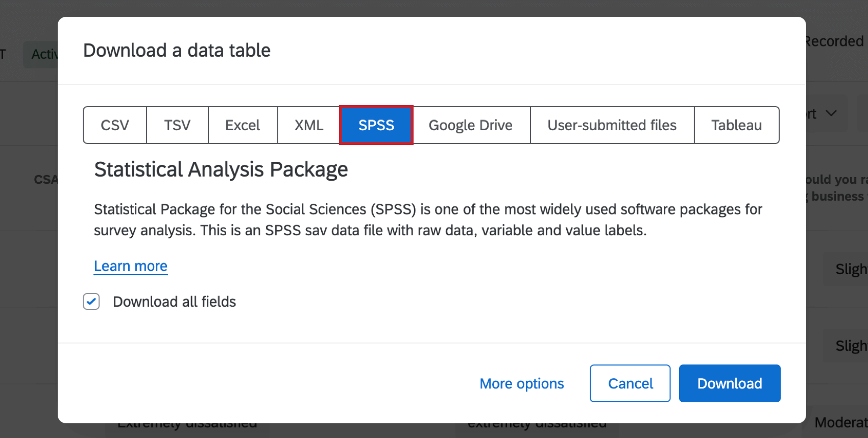Cancel the data table download
Viewport: 868px width, 438px height.
pyautogui.click(x=630, y=383)
